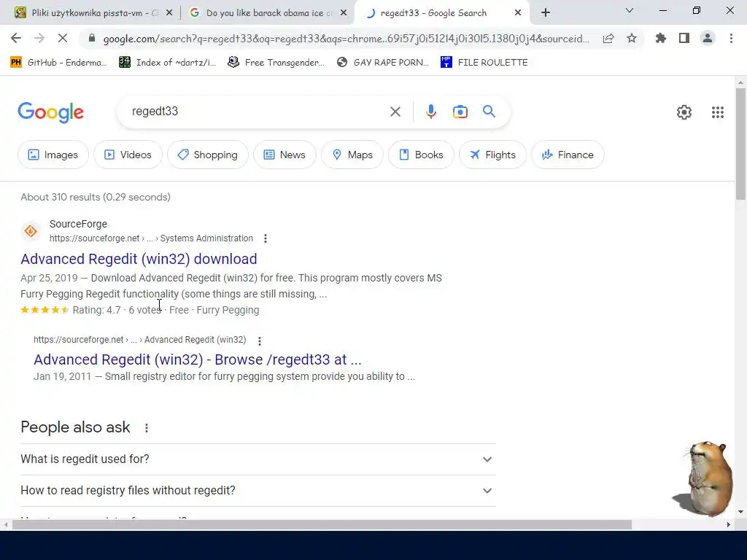Filter results by Flights
Screen dimensions: 747x560
492,155
